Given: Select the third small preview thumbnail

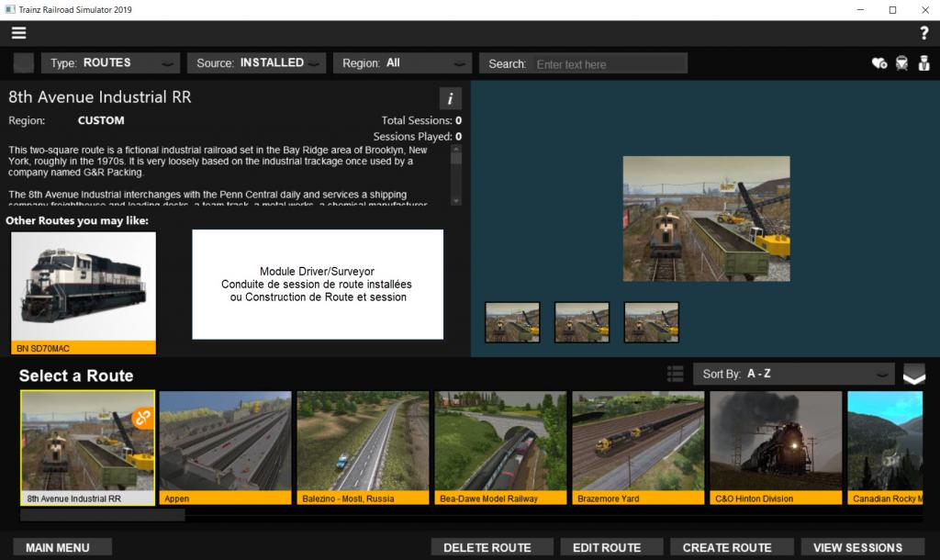Looking at the screenshot, I should coord(652,322).
